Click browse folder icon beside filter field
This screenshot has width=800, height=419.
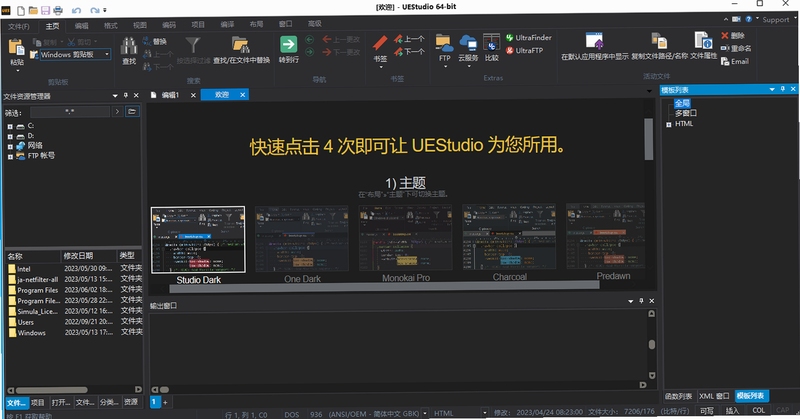(x=132, y=111)
